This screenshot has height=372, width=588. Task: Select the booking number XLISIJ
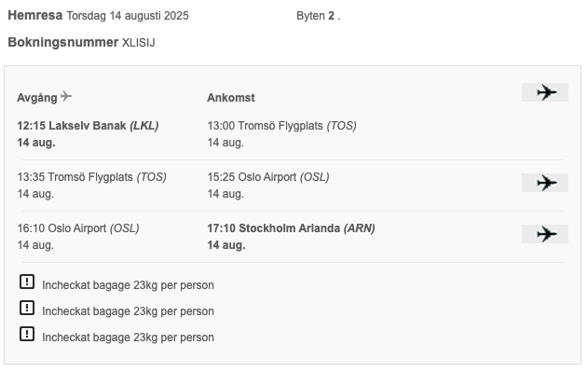(x=138, y=43)
